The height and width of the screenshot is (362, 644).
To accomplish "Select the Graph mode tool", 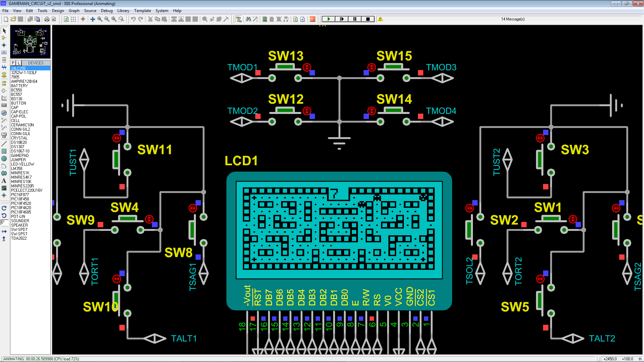I will tap(4, 98).
